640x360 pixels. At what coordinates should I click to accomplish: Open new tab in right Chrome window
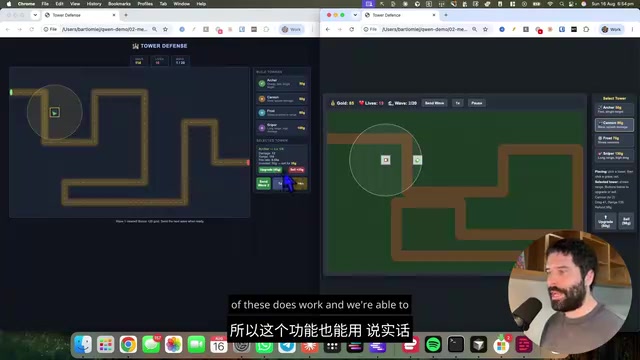pos(446,15)
